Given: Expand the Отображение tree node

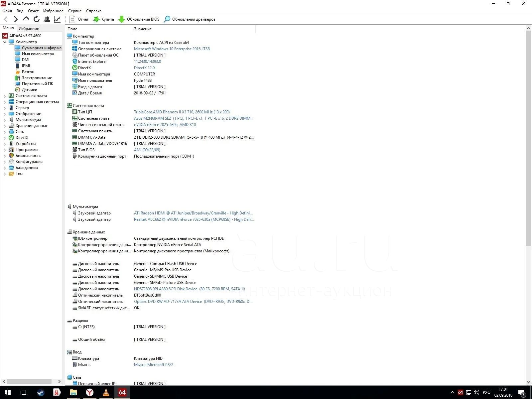Looking at the screenshot, I should [5, 114].
